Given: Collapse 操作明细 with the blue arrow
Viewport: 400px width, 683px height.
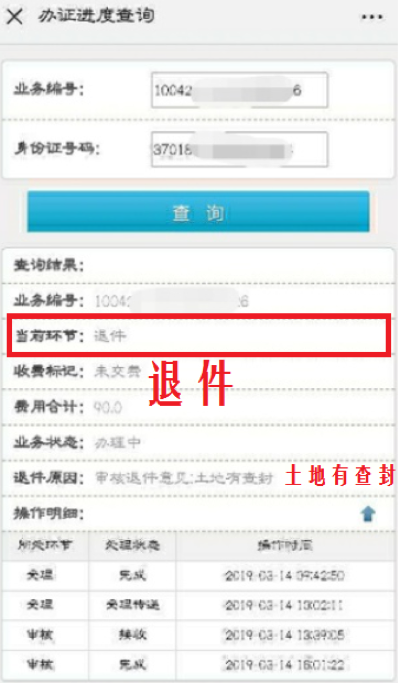Looking at the screenshot, I should [x=368, y=514].
